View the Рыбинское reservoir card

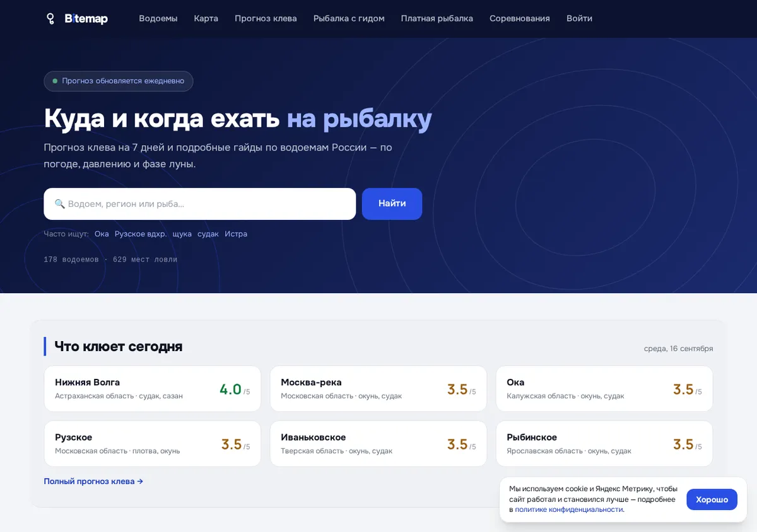604,444
